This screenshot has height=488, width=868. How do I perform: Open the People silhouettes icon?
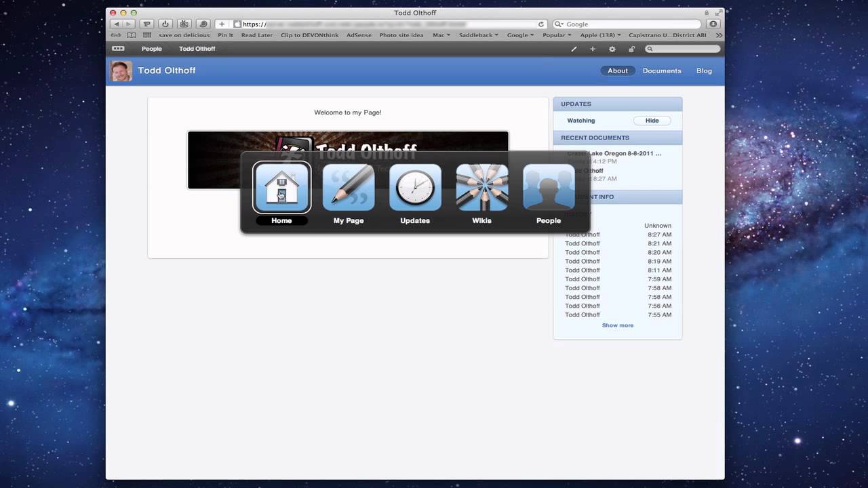coord(549,187)
